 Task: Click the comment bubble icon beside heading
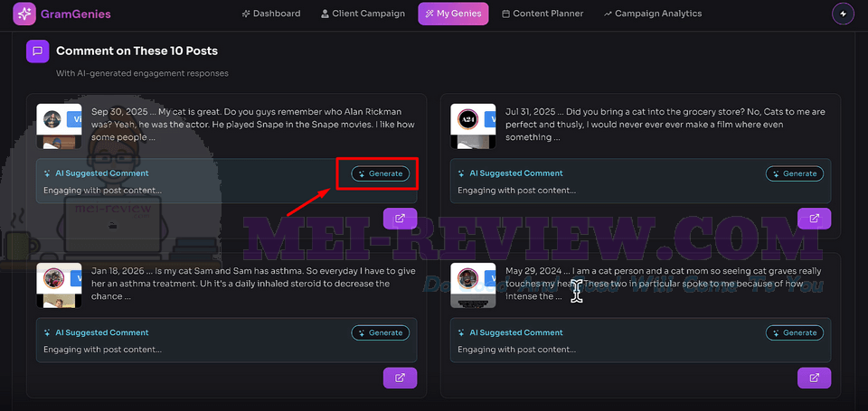coord(38,51)
